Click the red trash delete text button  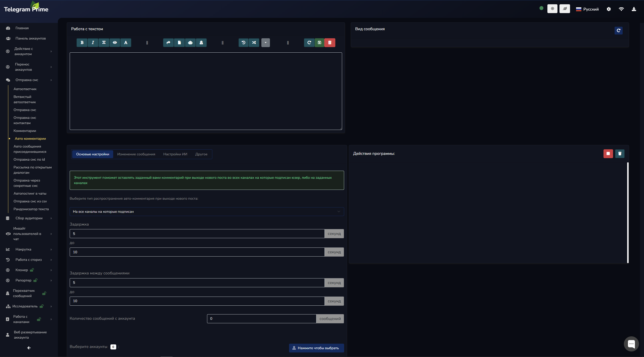tap(330, 43)
